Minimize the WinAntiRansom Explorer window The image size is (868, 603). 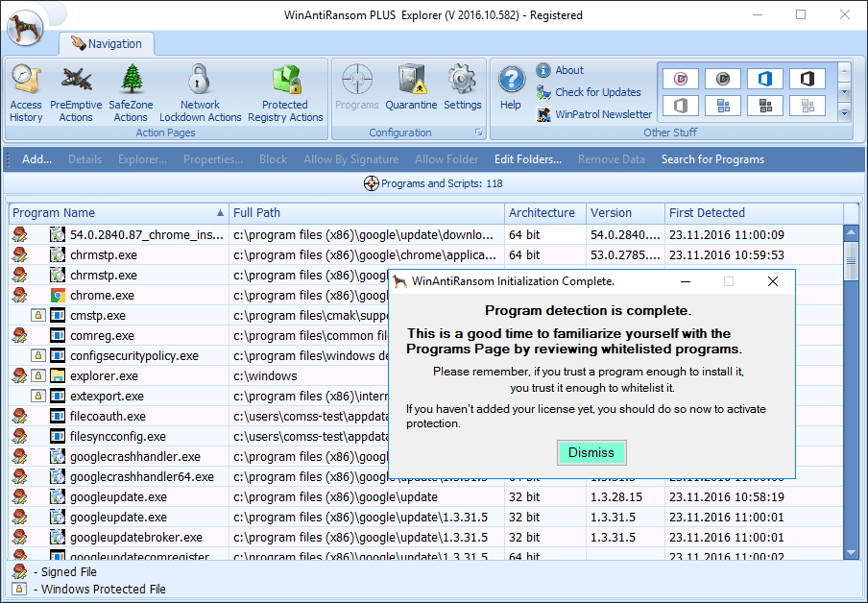coord(758,15)
